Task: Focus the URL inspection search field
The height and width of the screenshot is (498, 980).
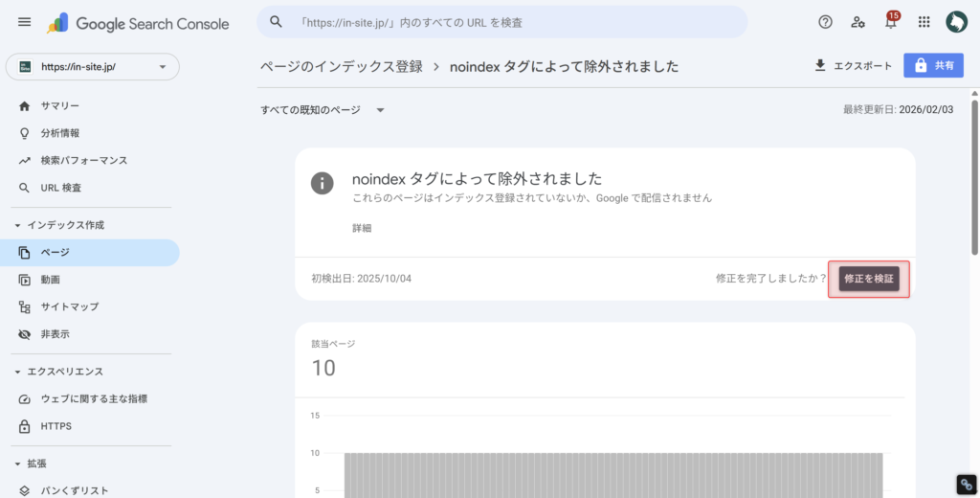Action: click(x=501, y=22)
